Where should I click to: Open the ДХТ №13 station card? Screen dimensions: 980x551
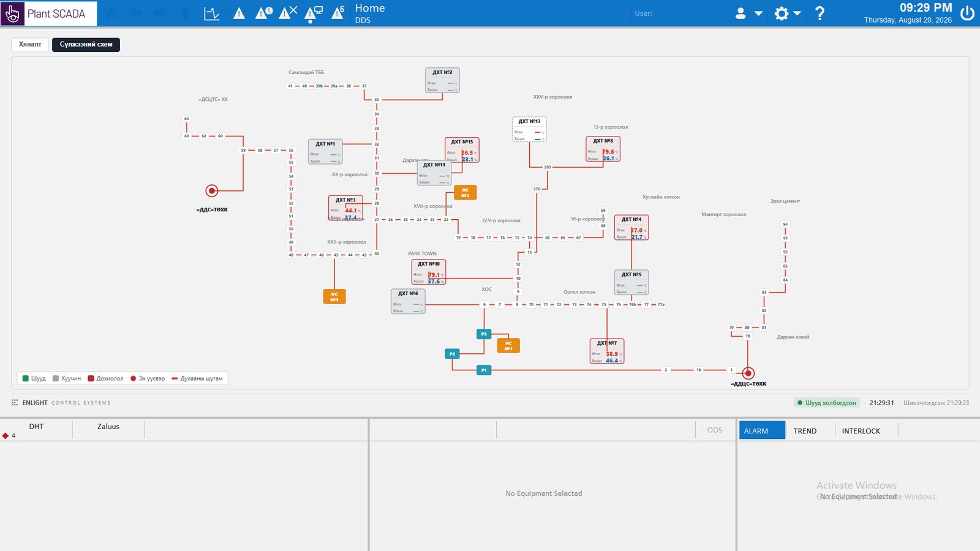coord(529,129)
